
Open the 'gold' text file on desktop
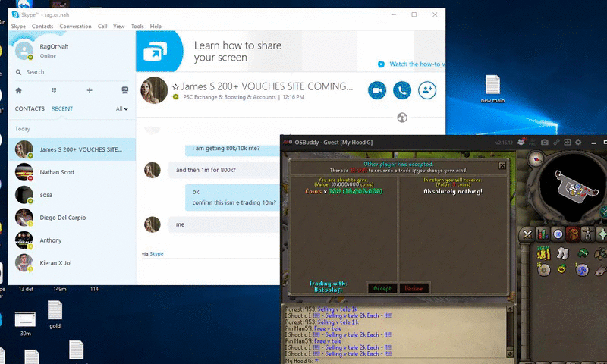[x=55, y=315]
